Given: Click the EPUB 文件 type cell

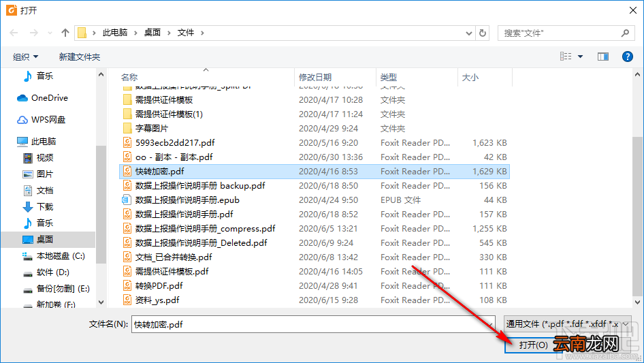Looking at the screenshot, I should click(400, 200).
